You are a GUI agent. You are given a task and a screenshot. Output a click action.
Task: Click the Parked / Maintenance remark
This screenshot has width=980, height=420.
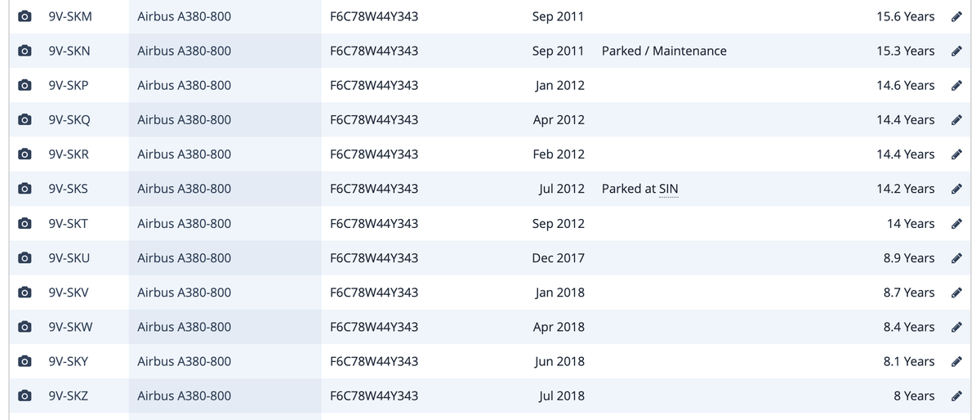[664, 51]
